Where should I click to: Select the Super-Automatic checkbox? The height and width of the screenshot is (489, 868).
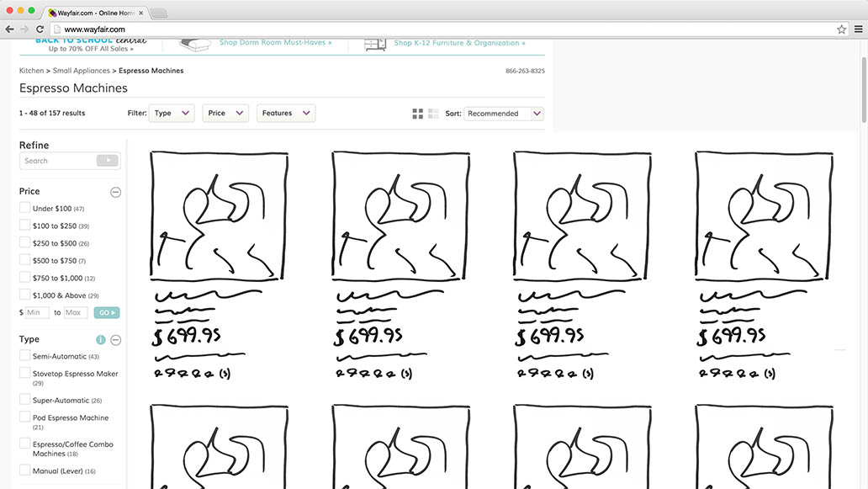(25, 400)
